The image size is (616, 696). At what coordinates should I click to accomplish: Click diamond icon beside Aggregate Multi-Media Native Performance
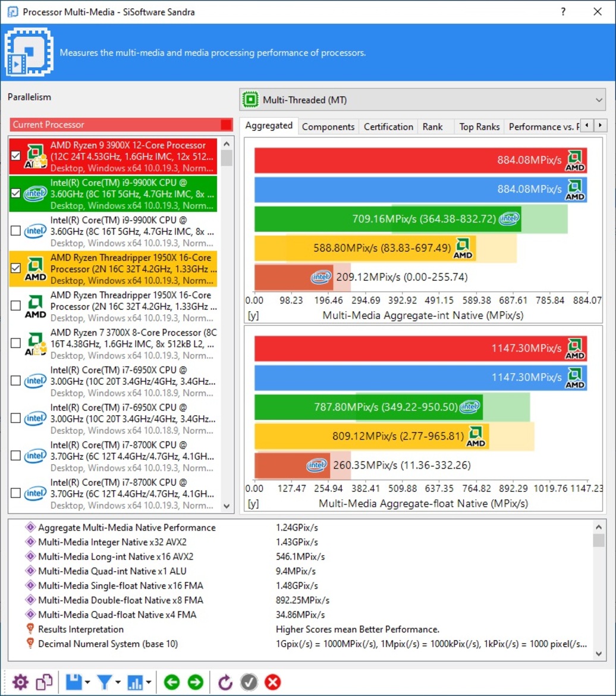[30, 527]
